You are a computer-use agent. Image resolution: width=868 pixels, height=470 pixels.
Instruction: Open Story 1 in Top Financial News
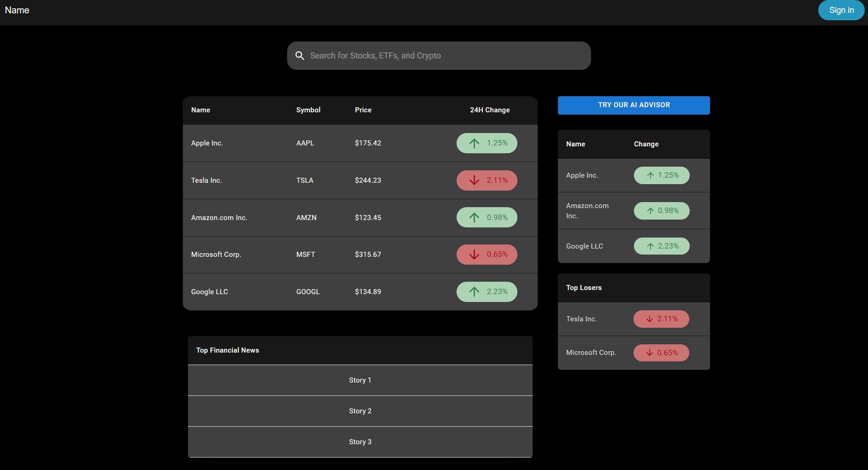coord(360,380)
